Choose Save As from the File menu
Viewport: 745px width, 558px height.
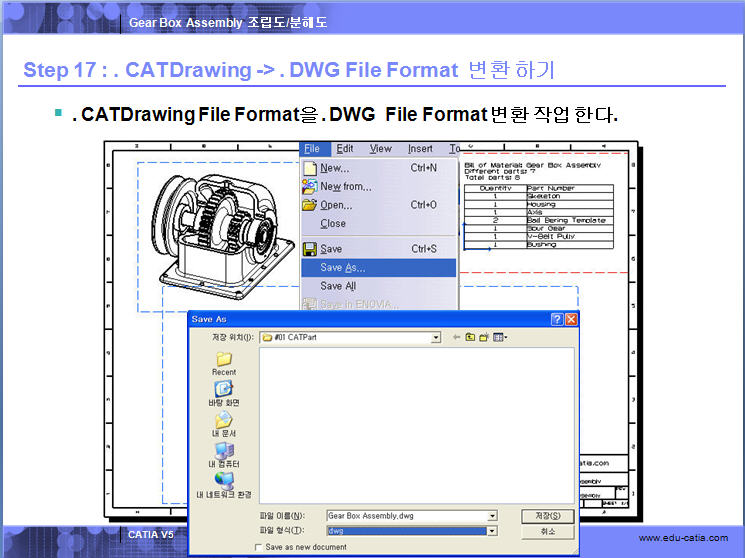click(343, 268)
